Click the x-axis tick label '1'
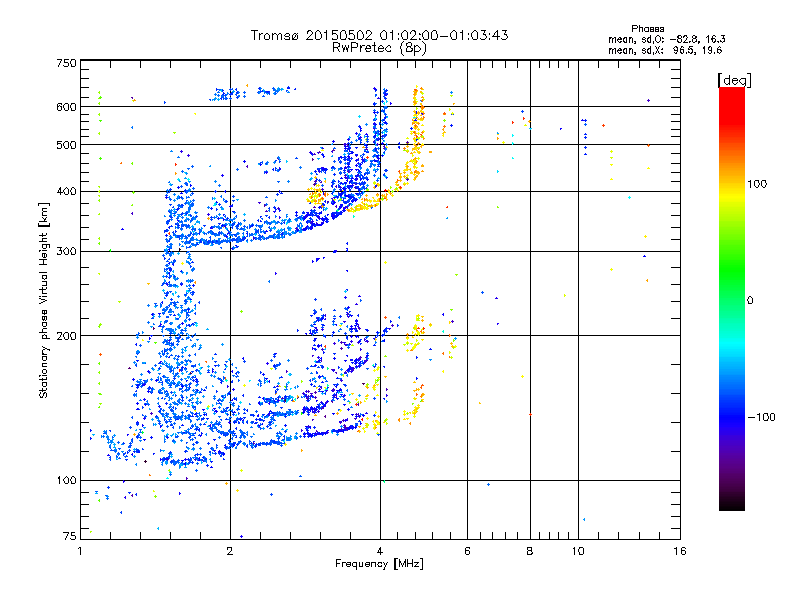800x600 pixels. [80, 551]
